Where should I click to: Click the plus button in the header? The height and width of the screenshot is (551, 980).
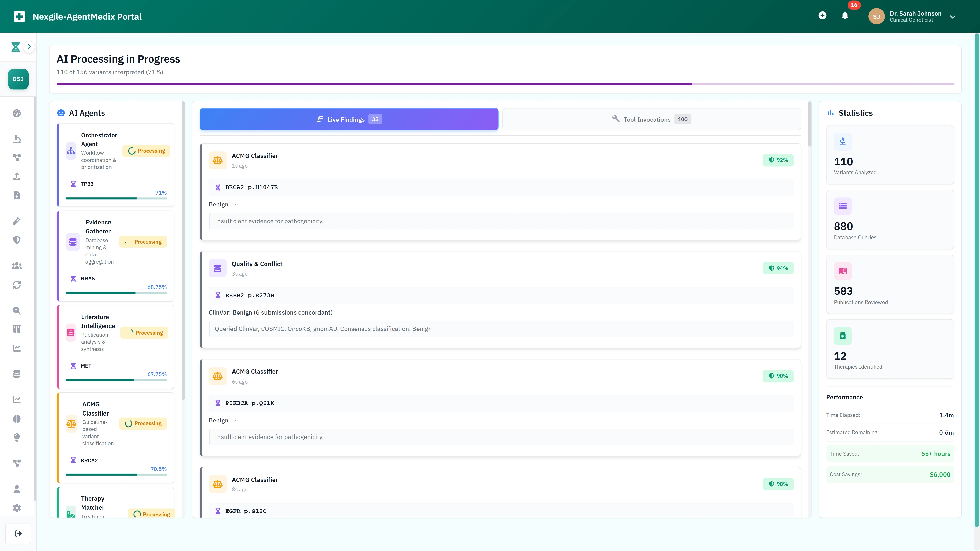(823, 16)
